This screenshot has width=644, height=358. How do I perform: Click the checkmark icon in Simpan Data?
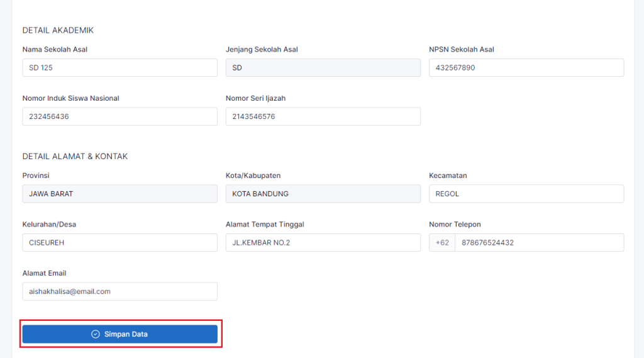96,334
